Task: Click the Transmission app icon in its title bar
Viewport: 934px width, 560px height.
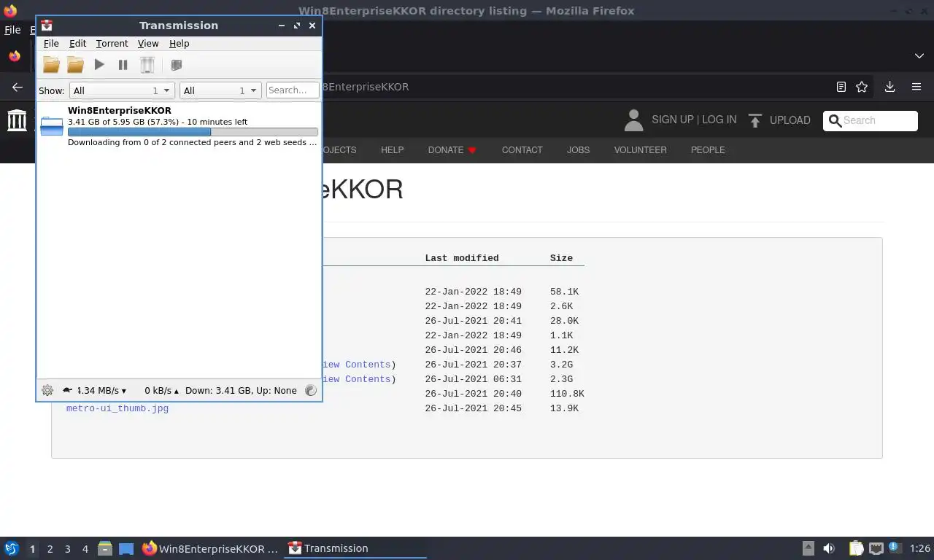Action: coord(47,26)
